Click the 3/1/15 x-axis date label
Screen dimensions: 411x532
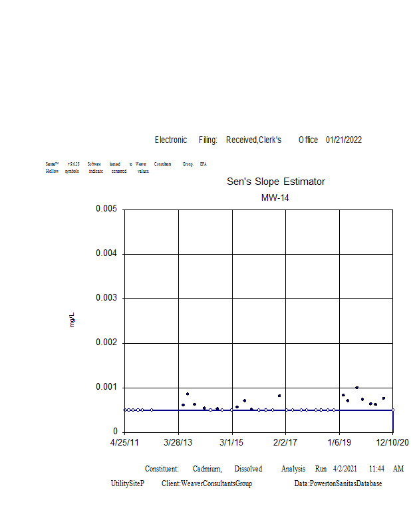click(232, 442)
